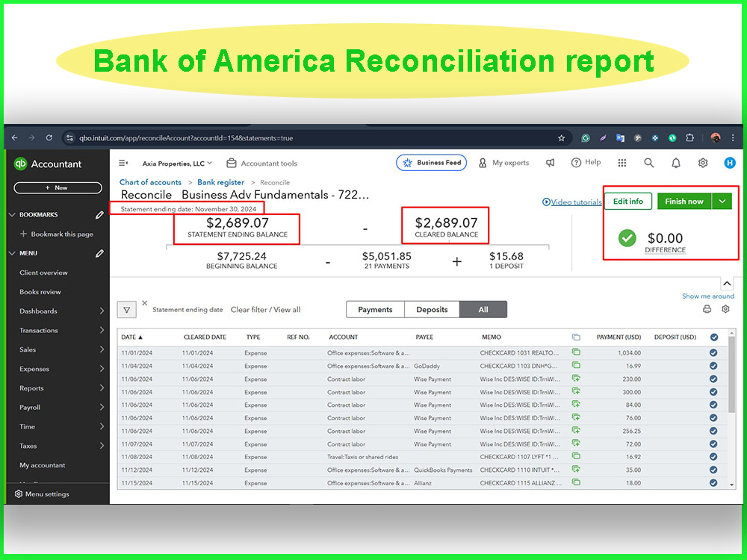
Task: Uncheck the 300.00 Wise Payment row
Action: click(713, 392)
